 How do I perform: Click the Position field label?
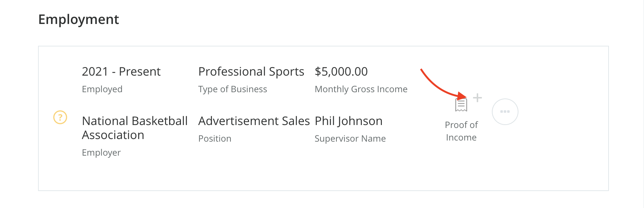215,139
